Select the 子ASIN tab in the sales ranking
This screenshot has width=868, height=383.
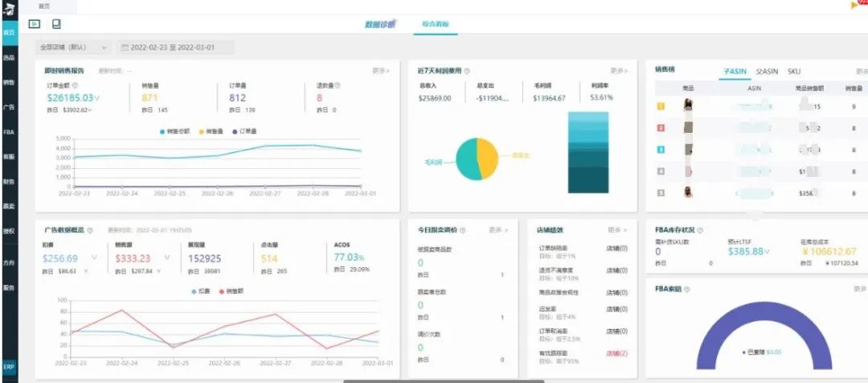point(735,72)
